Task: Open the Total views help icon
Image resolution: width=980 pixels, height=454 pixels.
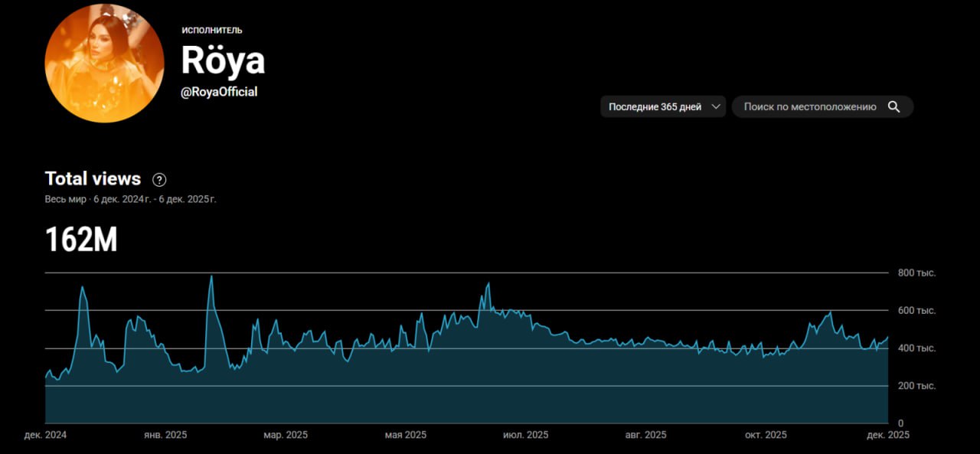Action: (x=159, y=180)
